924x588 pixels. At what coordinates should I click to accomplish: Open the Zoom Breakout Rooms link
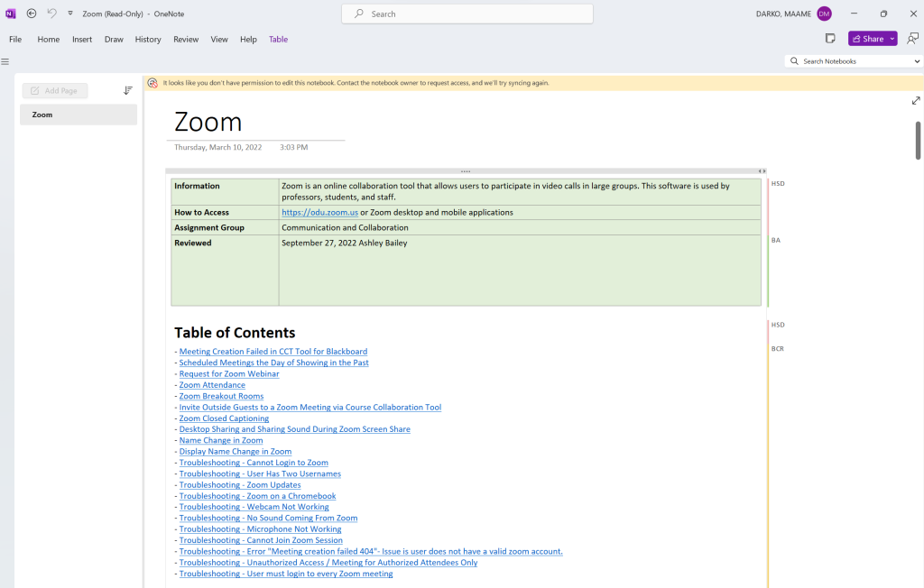222,397
